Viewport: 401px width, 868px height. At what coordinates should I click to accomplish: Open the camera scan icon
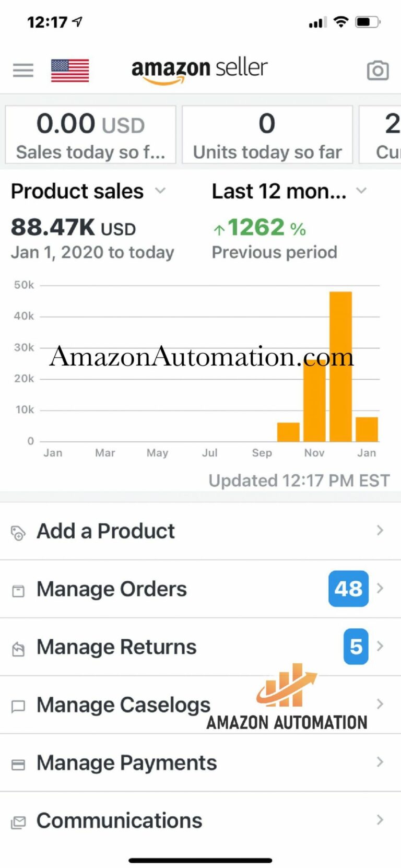pyautogui.click(x=378, y=71)
